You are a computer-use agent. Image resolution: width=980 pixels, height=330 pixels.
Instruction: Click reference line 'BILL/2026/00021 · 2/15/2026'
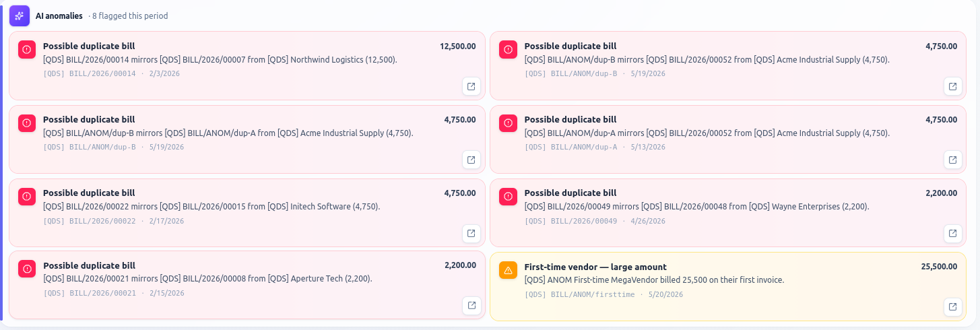click(114, 293)
